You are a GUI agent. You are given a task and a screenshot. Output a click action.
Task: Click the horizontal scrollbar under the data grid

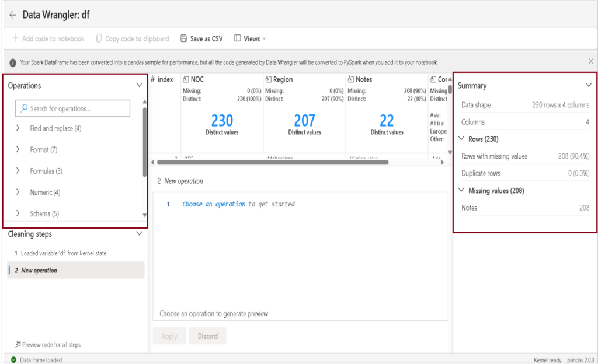coord(269,162)
